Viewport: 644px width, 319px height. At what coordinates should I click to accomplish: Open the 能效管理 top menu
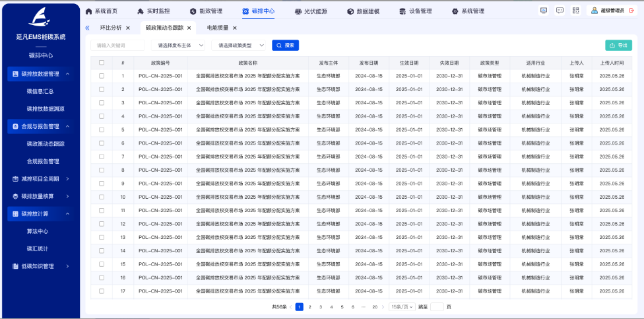(205, 11)
